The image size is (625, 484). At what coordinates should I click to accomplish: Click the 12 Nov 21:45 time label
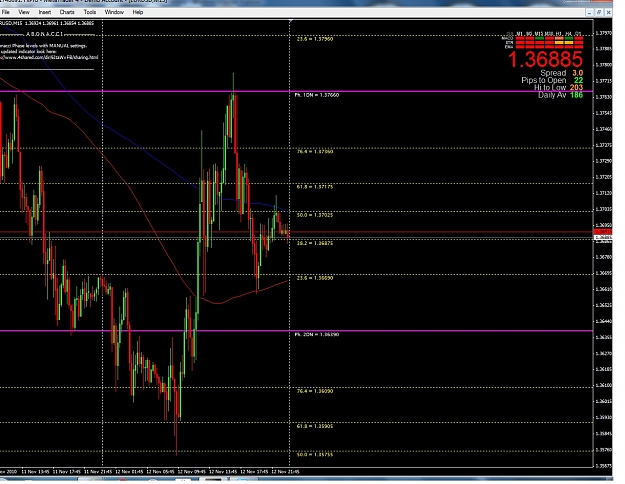tap(285, 472)
